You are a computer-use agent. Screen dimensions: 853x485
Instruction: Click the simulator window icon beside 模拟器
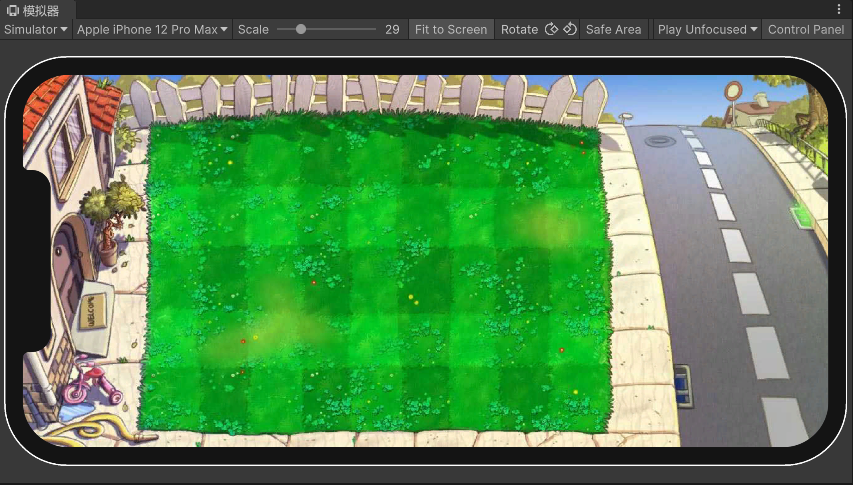13,11
